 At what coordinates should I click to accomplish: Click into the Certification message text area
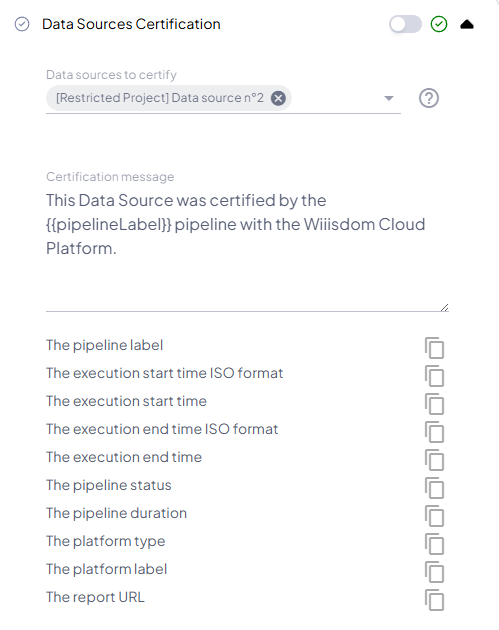247,249
